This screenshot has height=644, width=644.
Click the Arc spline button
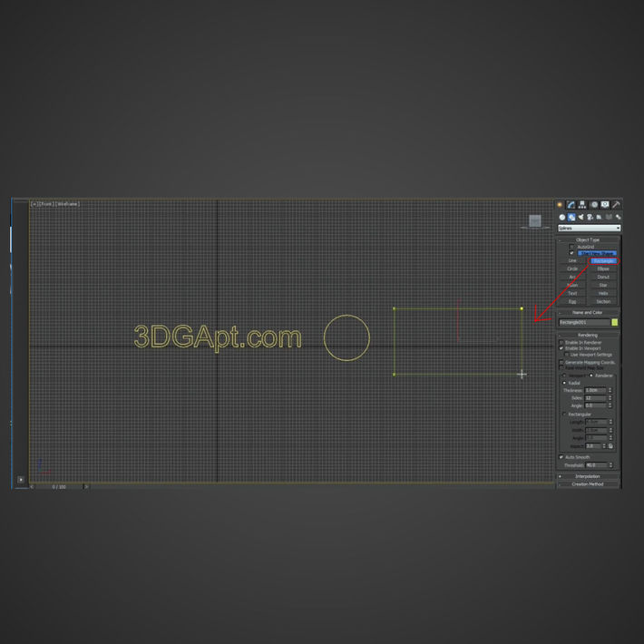point(572,278)
